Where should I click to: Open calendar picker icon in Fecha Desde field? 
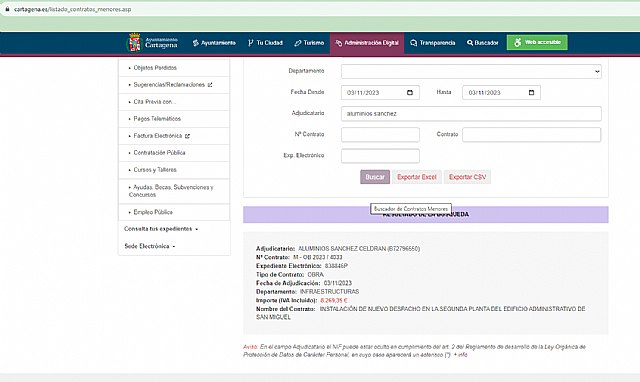tap(410, 93)
